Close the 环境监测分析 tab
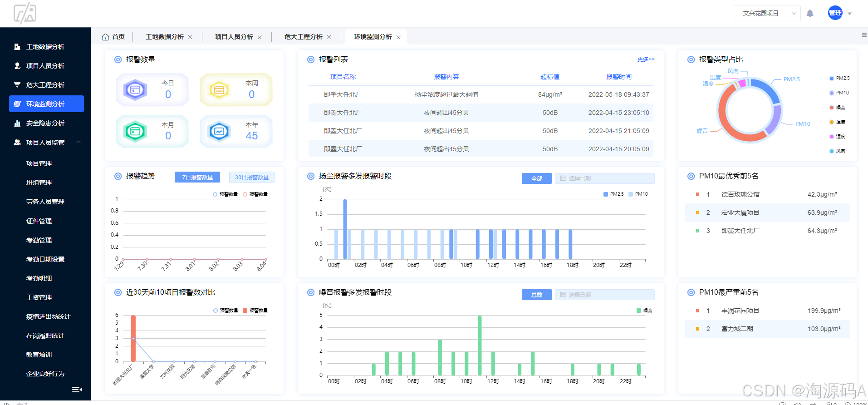This screenshot has width=868, height=405. point(398,37)
